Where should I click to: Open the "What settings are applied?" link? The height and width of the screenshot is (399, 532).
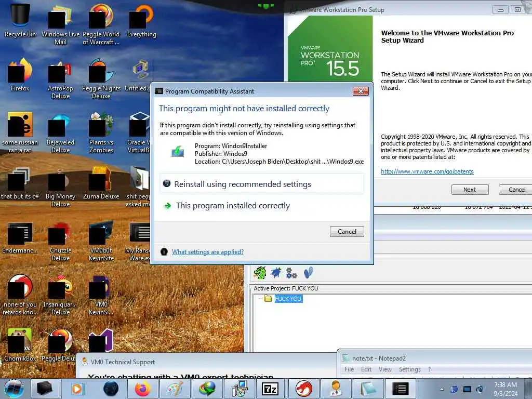click(x=208, y=252)
